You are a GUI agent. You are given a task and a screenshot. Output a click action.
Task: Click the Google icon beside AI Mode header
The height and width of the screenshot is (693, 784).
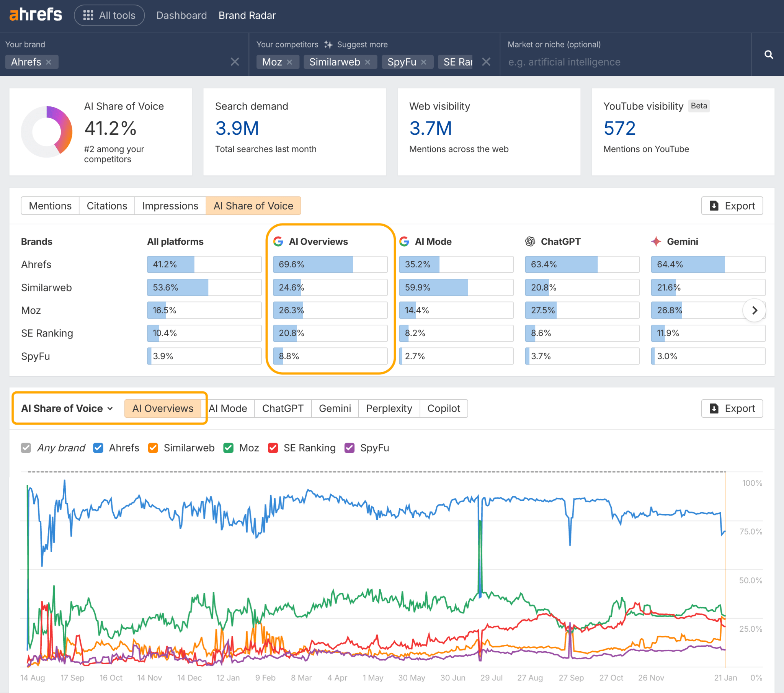click(x=404, y=241)
